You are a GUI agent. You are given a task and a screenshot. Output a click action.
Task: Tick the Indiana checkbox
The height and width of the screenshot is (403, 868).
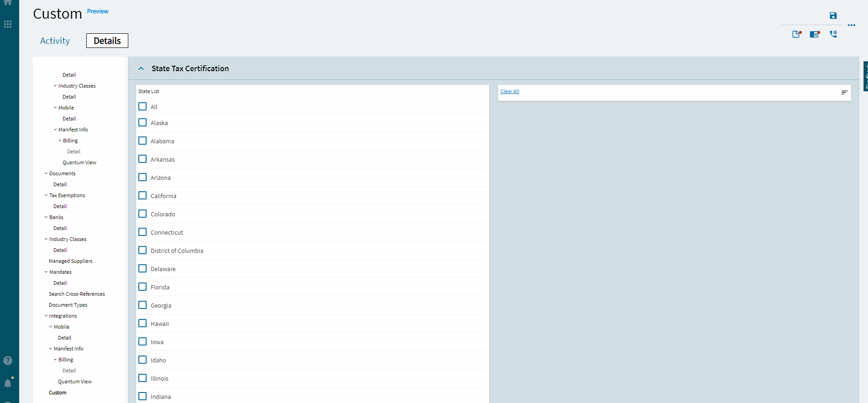[x=142, y=396]
